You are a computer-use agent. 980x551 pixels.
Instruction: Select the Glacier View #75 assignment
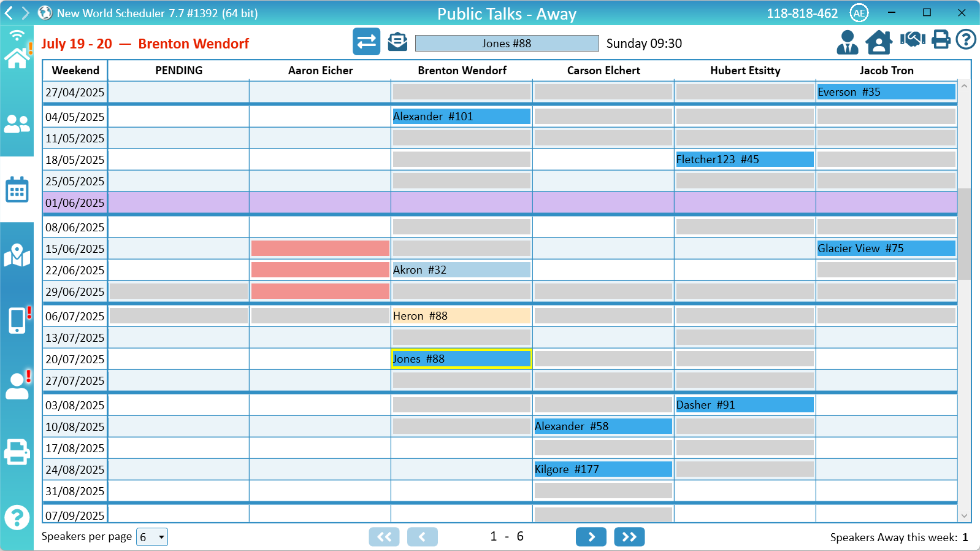pos(886,249)
